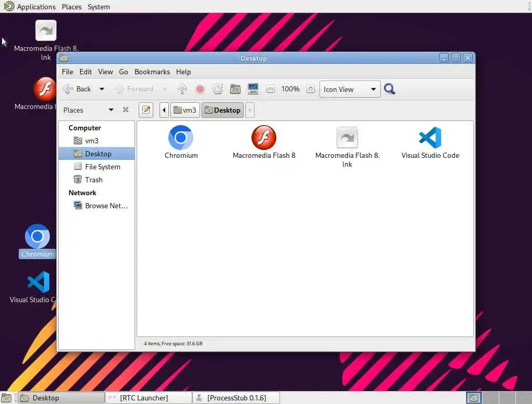
Task: Click the Search magnifier icon
Action: click(x=389, y=89)
